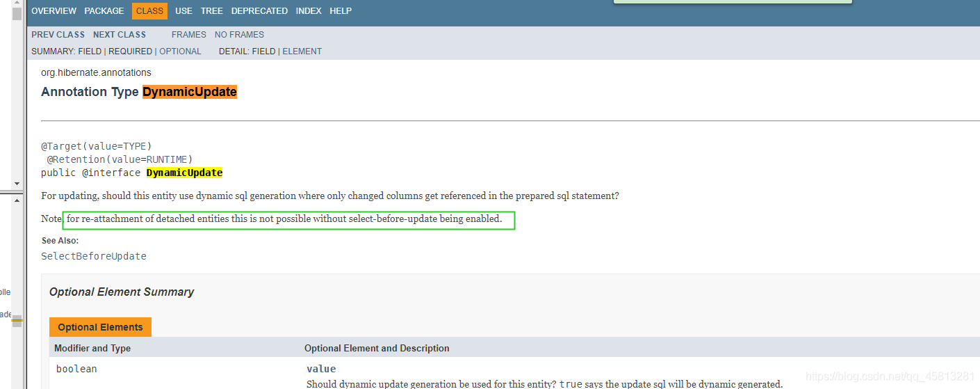Image resolution: width=980 pixels, height=389 pixels.
Task: Switch to NO FRAMES view
Action: 239,35
